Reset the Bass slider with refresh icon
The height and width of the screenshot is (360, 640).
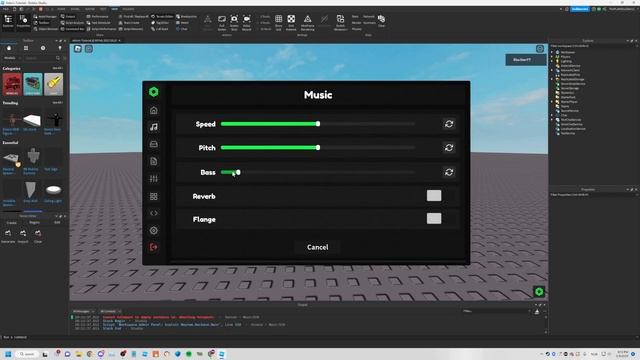(449, 172)
